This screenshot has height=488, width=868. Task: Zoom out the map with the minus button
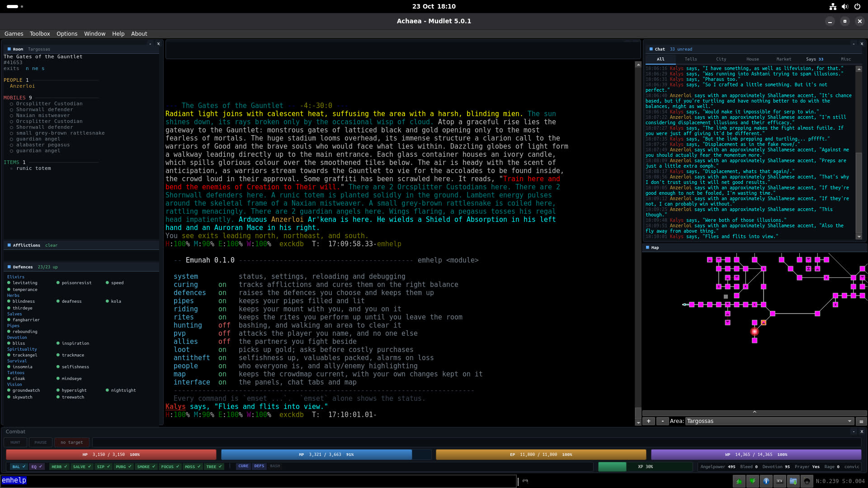[663, 421]
